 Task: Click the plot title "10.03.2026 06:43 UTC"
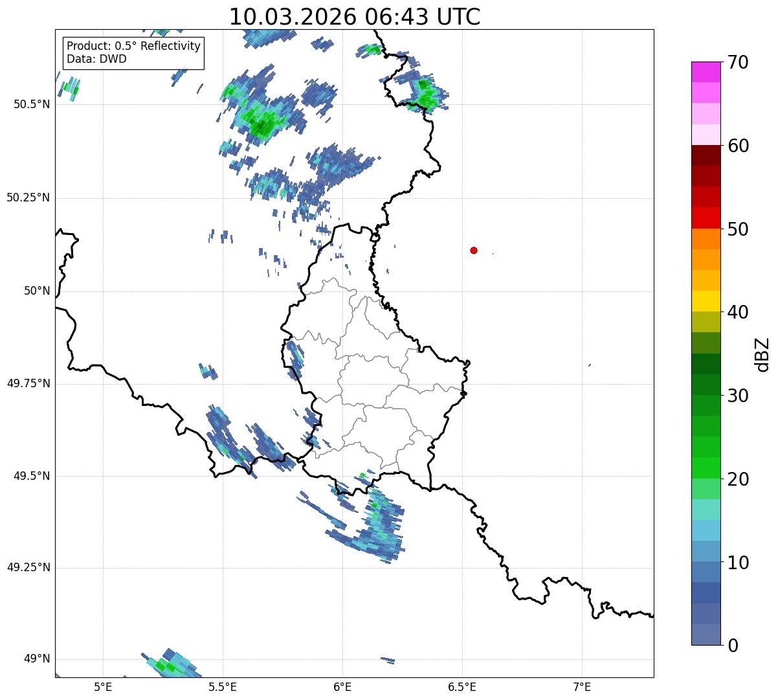355,16
